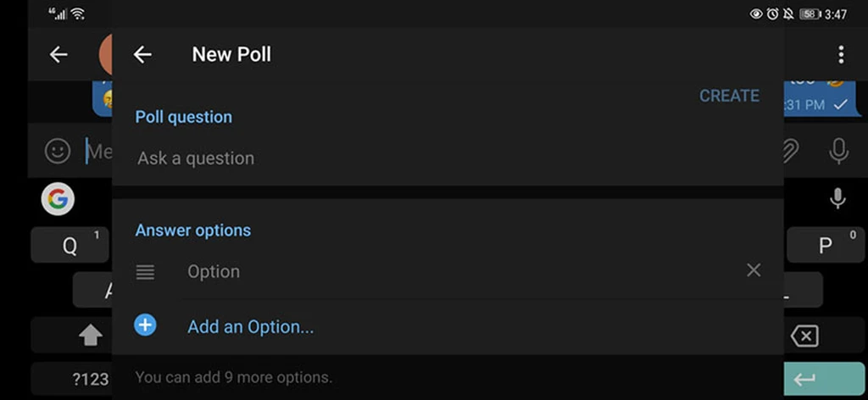Tap the chat voice message microphone

click(x=838, y=151)
